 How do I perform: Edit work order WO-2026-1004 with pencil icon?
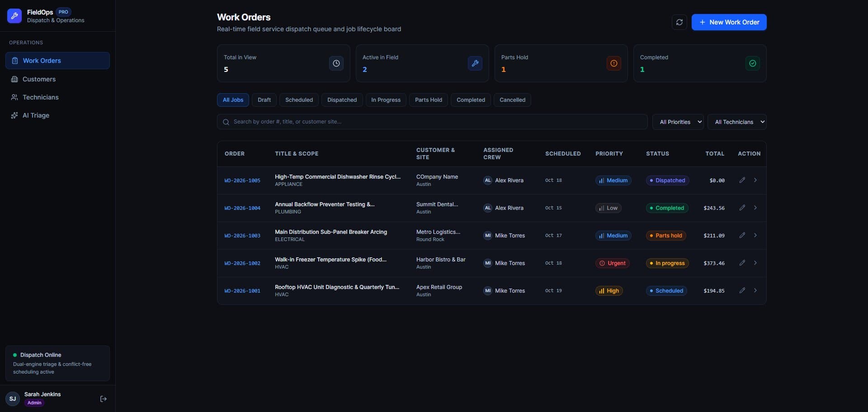[742, 208]
